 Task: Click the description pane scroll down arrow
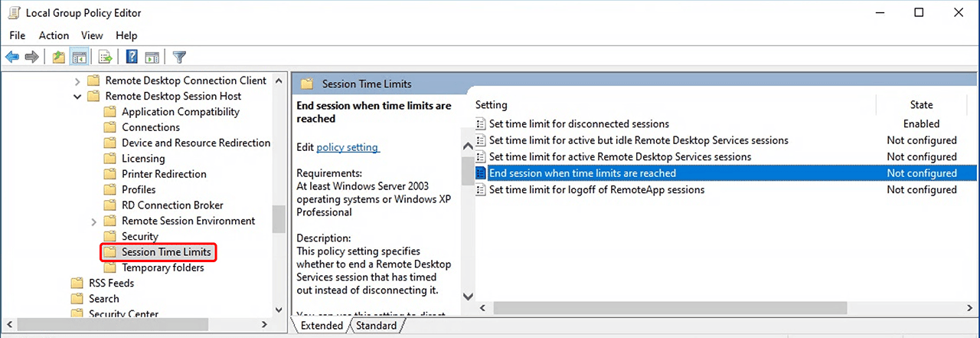click(467, 296)
